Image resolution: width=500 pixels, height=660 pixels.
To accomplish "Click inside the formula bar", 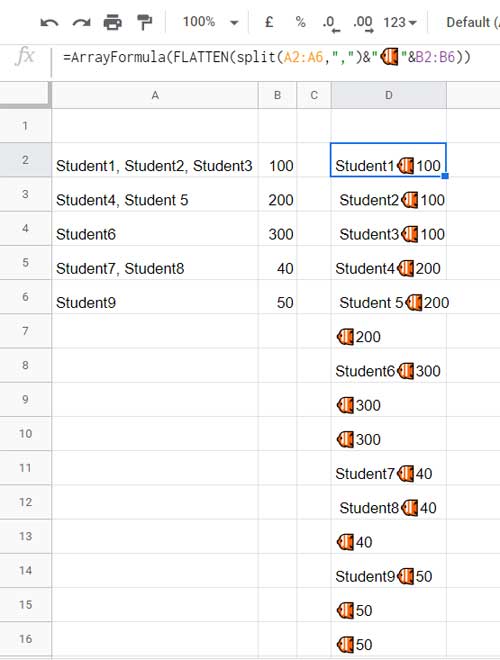I will [x=276, y=57].
